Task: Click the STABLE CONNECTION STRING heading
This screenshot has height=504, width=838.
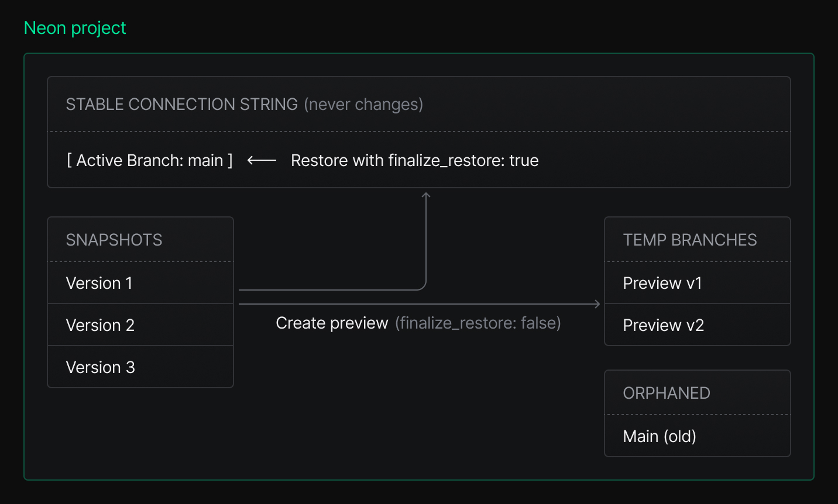Action: 182,104
